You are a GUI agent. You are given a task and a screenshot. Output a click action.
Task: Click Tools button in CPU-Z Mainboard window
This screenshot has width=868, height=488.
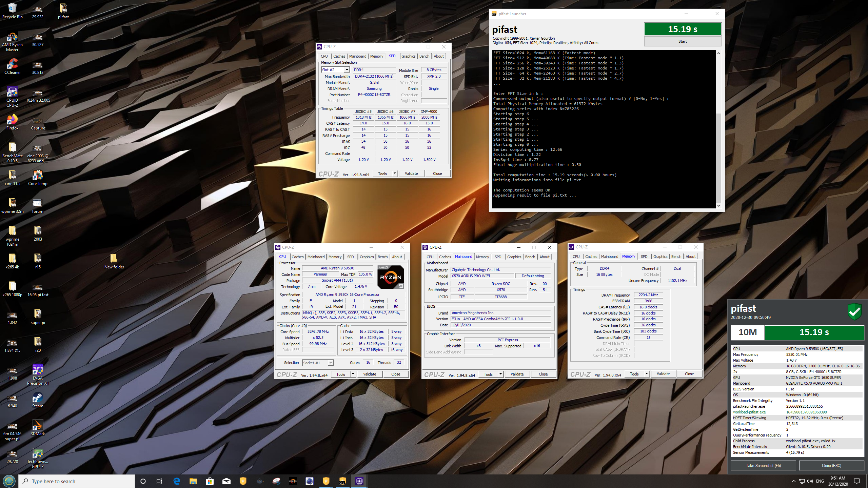point(488,374)
